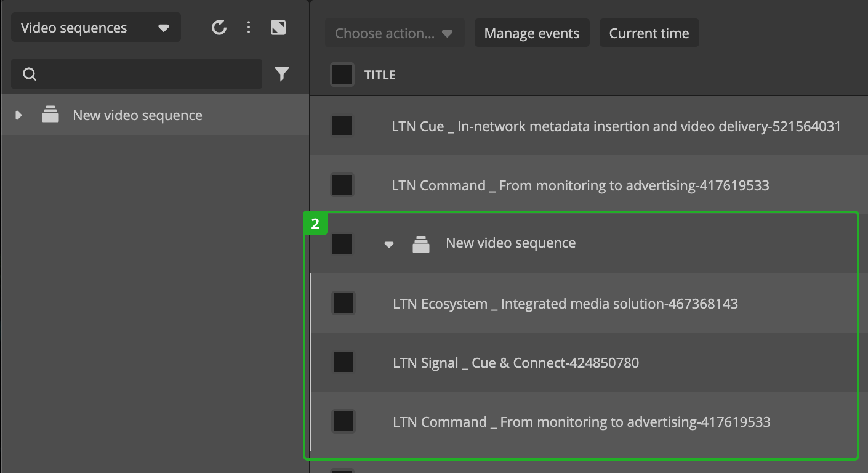This screenshot has height=473, width=868.
Task: Click the sequence stack icon in list
Action: click(421, 244)
